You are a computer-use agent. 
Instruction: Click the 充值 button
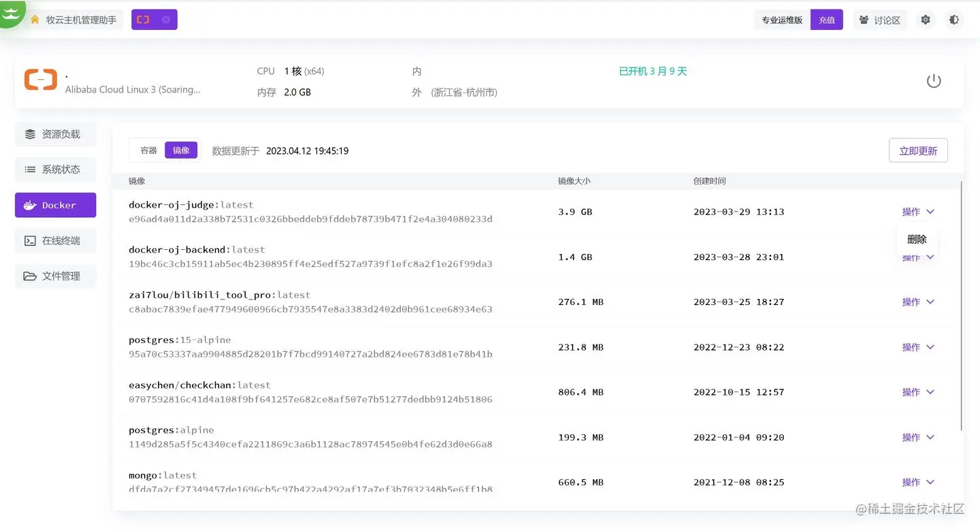[x=827, y=20]
